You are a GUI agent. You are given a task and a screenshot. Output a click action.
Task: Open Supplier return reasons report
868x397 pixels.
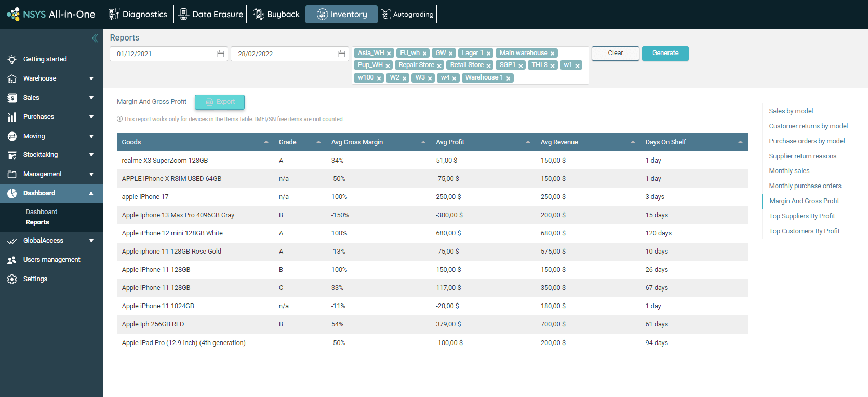pos(803,156)
